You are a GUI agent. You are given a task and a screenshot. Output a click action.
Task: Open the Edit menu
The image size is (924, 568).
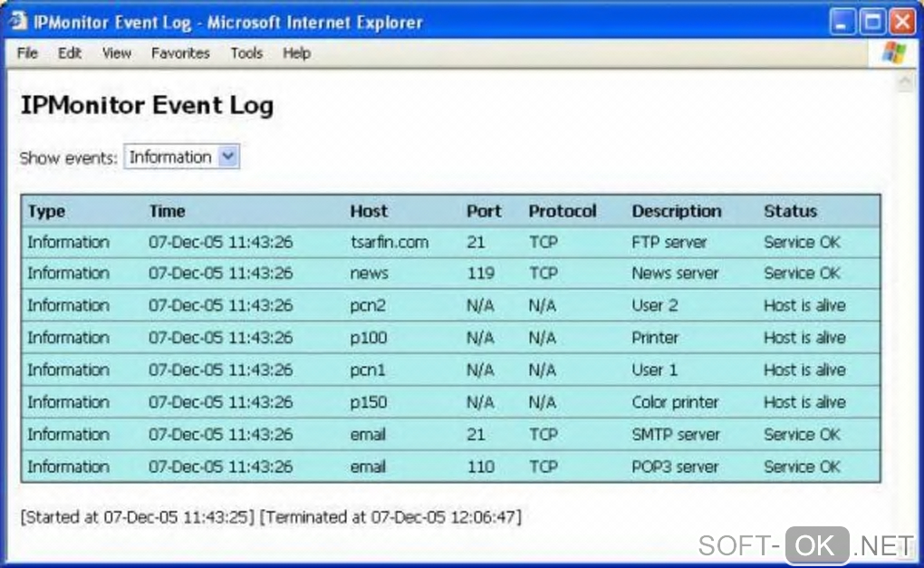70,53
